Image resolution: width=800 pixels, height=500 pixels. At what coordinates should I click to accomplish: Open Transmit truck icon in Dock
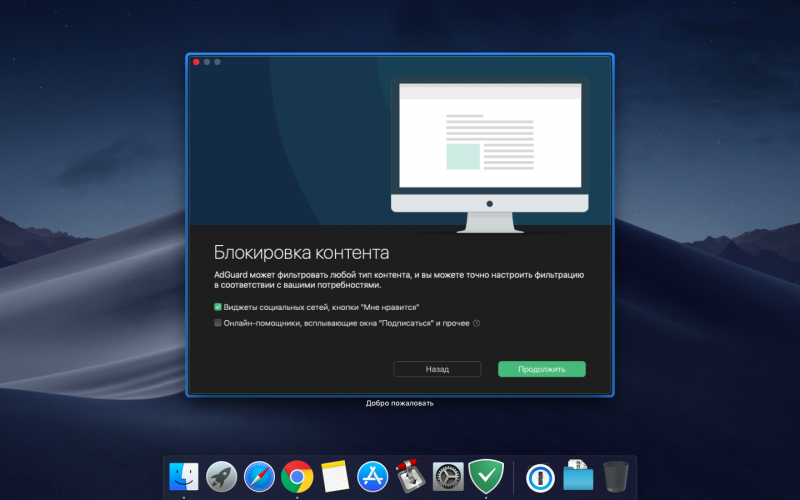pos(411,476)
